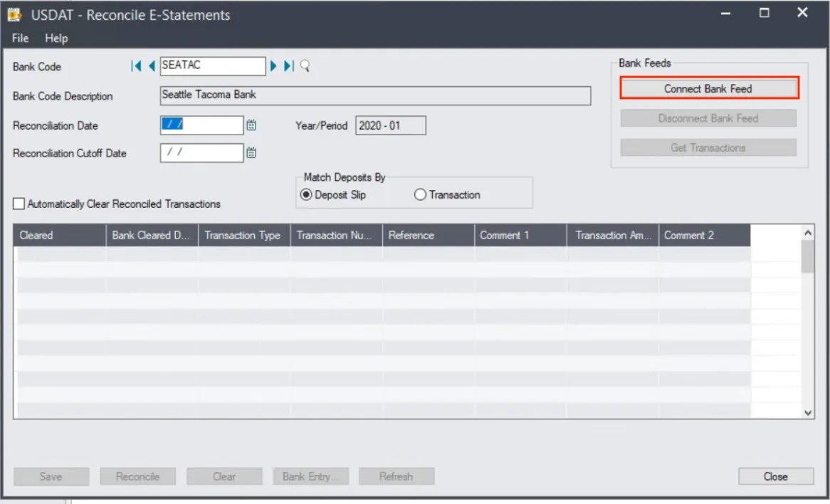Click the Bank Code input field

tap(213, 65)
